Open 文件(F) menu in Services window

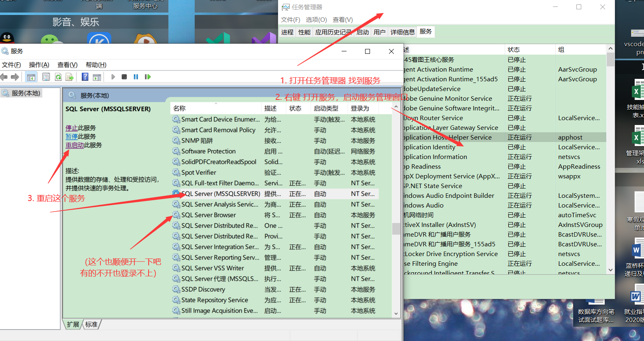click(11, 65)
